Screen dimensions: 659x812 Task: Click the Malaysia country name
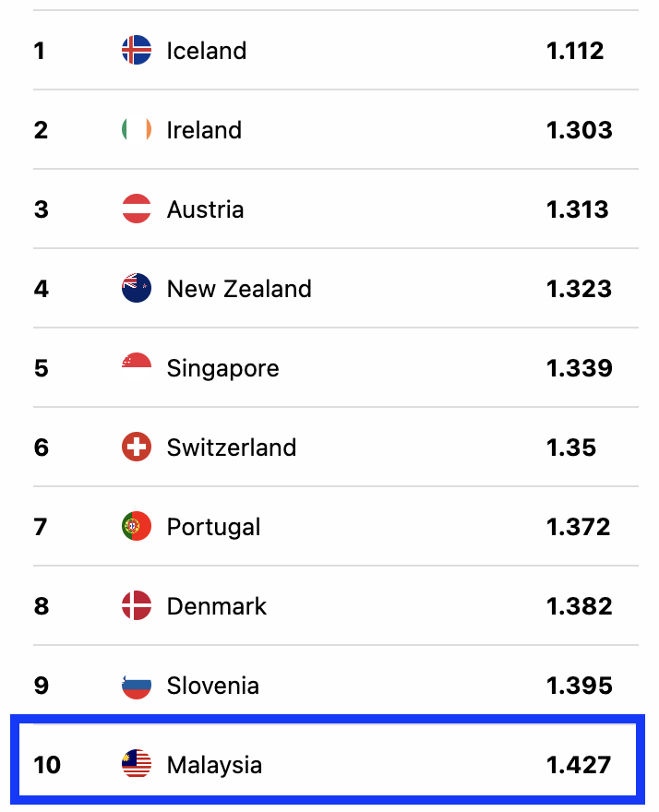click(x=214, y=765)
